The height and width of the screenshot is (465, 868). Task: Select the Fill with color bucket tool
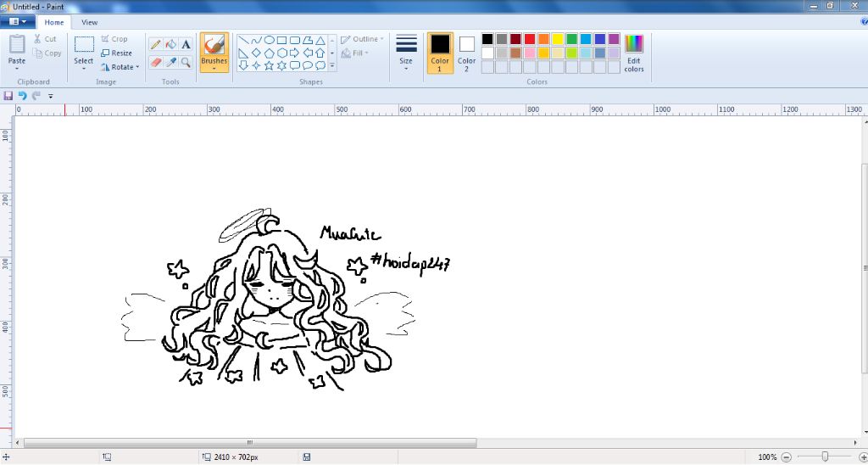171,44
